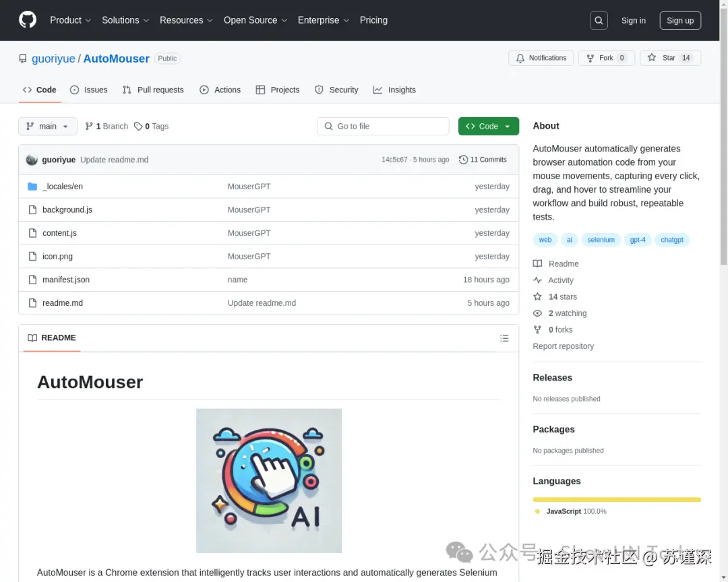Click the Notifications bell icon

pyautogui.click(x=520, y=58)
